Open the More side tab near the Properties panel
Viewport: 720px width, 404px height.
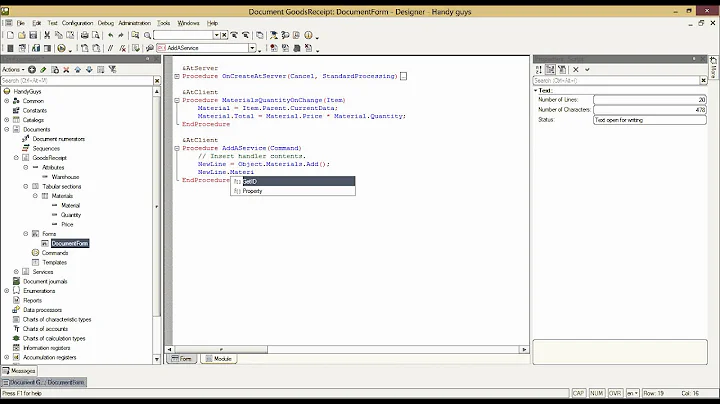tap(713, 67)
